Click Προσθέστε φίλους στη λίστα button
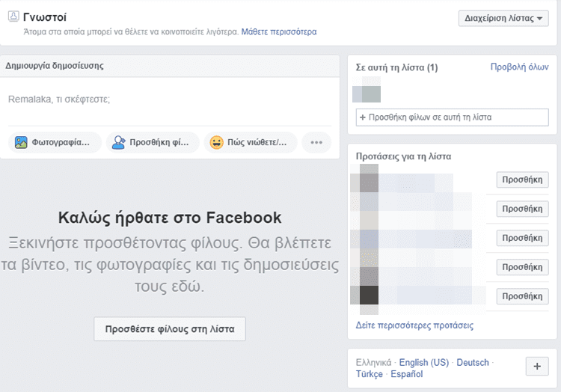The height and width of the screenshot is (392, 561). [170, 329]
